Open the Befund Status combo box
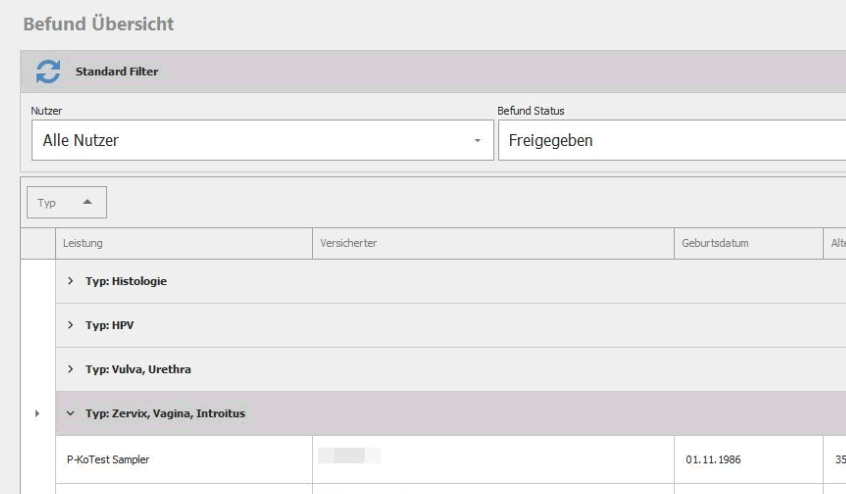The width and height of the screenshot is (846, 494). [x=670, y=141]
